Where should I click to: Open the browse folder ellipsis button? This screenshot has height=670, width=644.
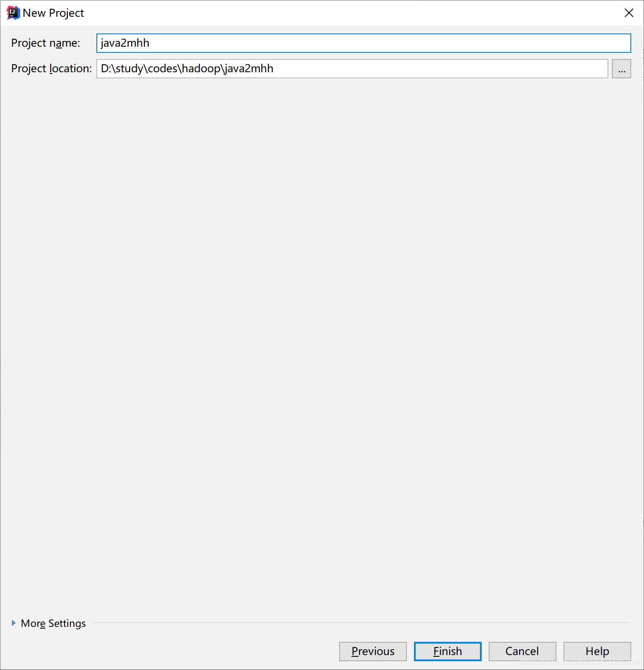[621, 69]
